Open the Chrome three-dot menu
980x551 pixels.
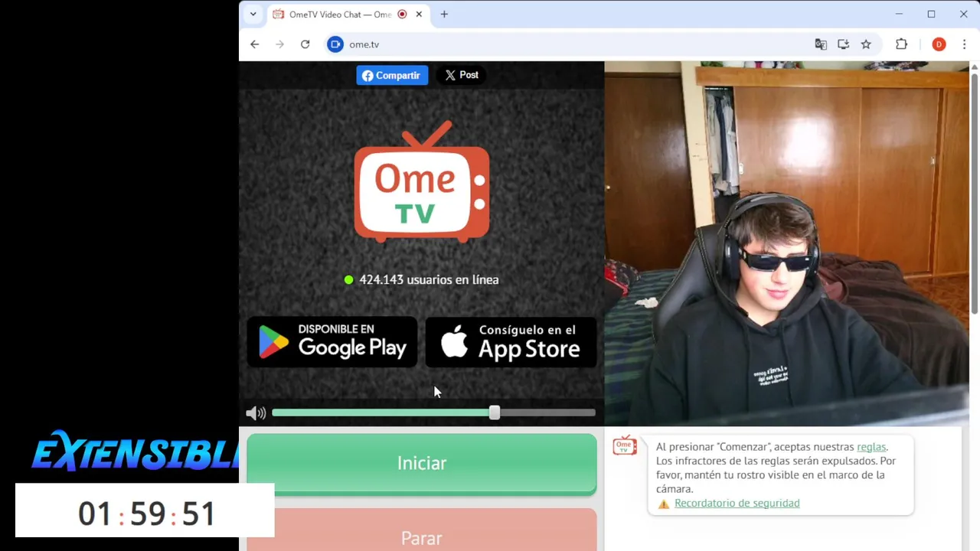click(964, 44)
